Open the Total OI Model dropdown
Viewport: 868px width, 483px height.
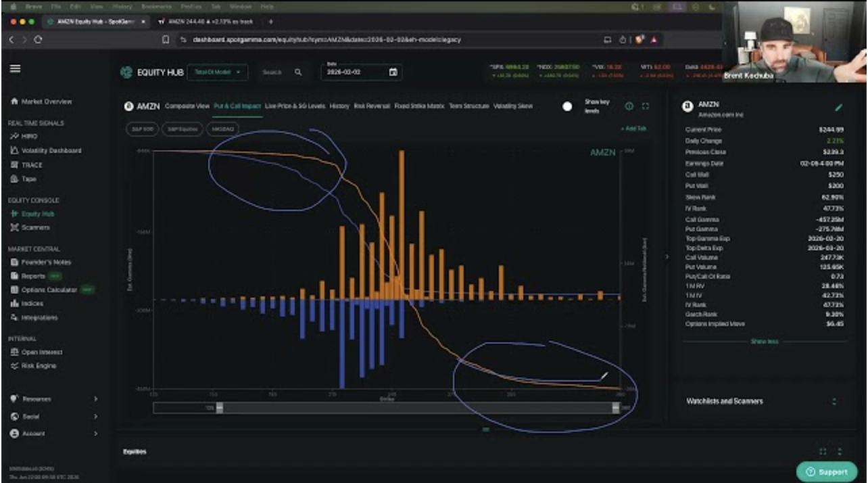tap(217, 72)
